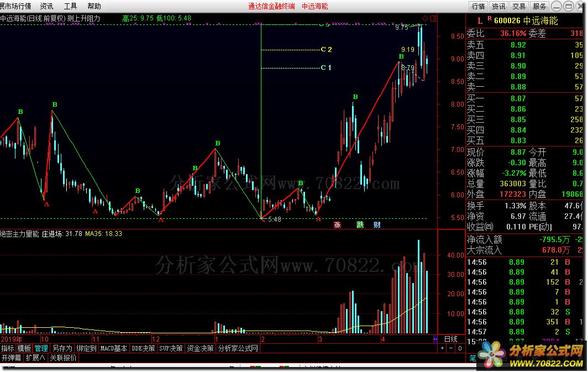Click the 买一 price 8.87
Image resolution: width=588 pixels, height=372 pixels.
(518, 98)
